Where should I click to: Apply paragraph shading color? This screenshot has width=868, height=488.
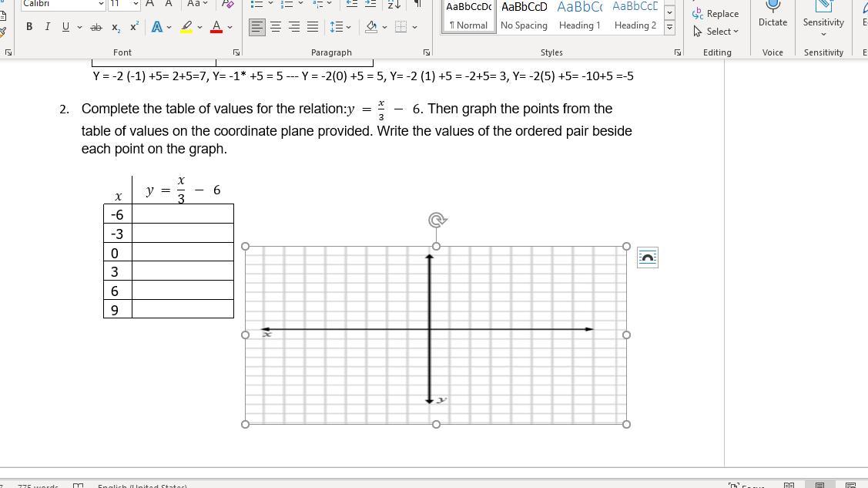coord(371,26)
